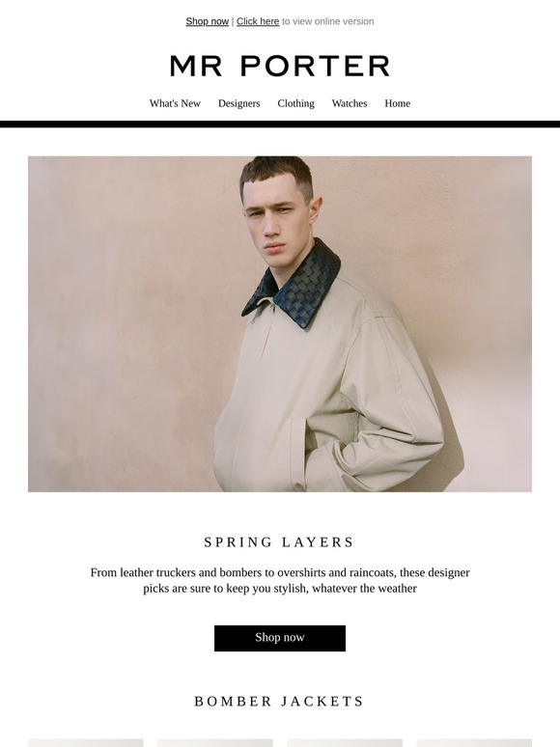
Task: Choose Home from navigation bar
Action: tap(398, 103)
